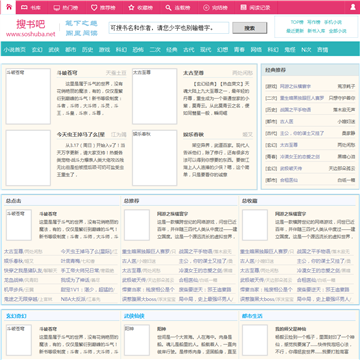Open the 手机小说 link

pos(333,22)
